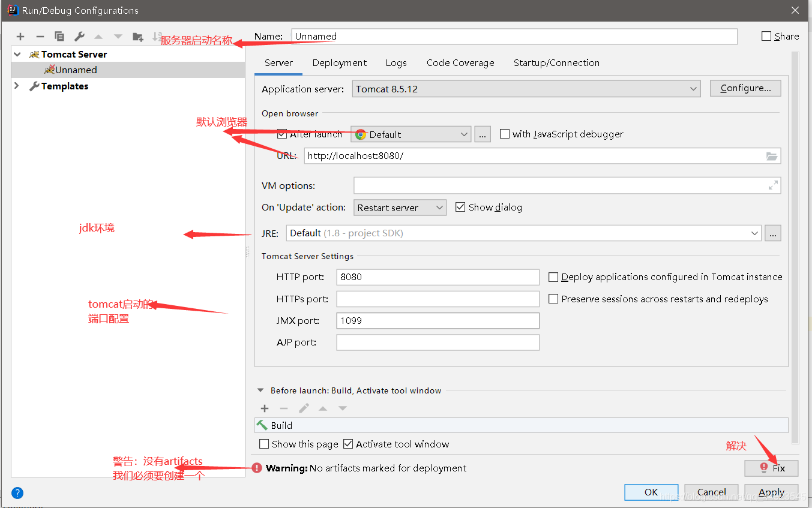Move configuration up arrow in left toolbar
812x508 pixels.
(x=98, y=37)
